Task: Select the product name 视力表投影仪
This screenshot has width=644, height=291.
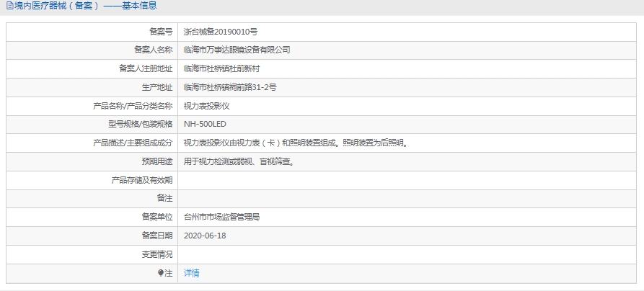Action: (206, 106)
